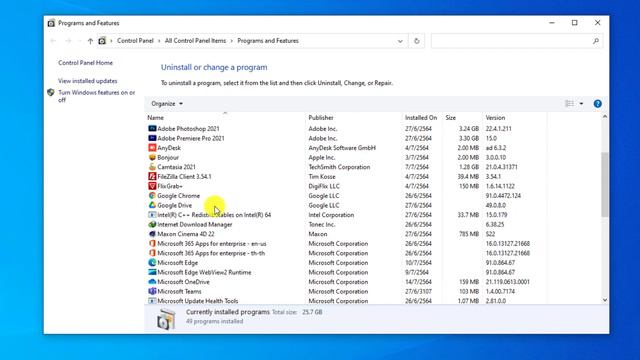Sort by the Installed On column
Image resolution: width=640 pixels, height=360 pixels.
coord(421,118)
